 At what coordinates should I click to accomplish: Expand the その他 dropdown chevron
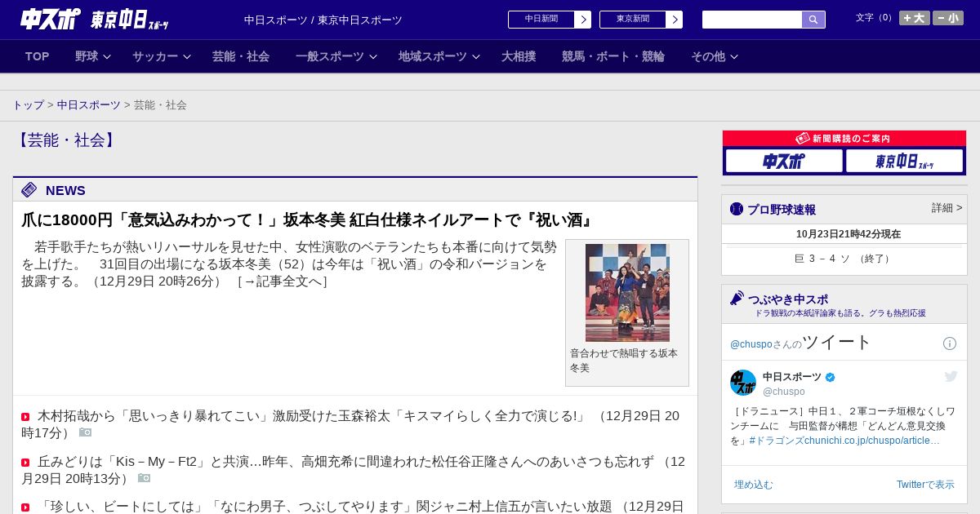coord(734,56)
